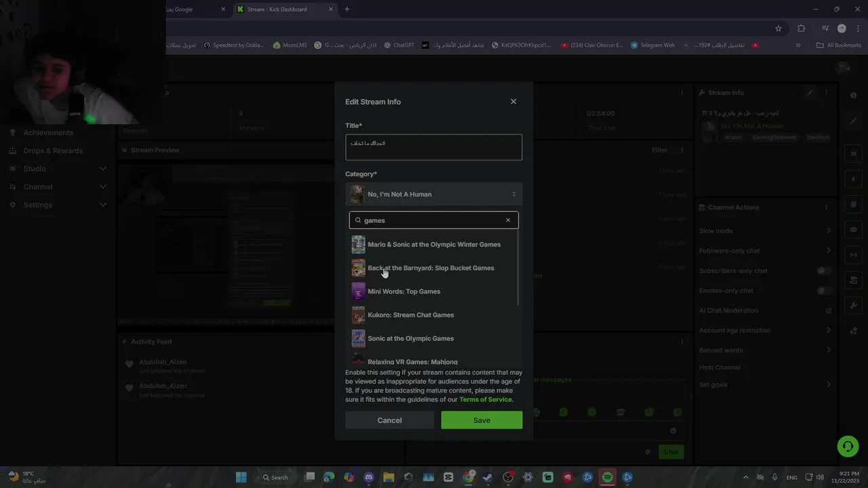
Task: Open a new browser tab
Action: tap(347, 9)
